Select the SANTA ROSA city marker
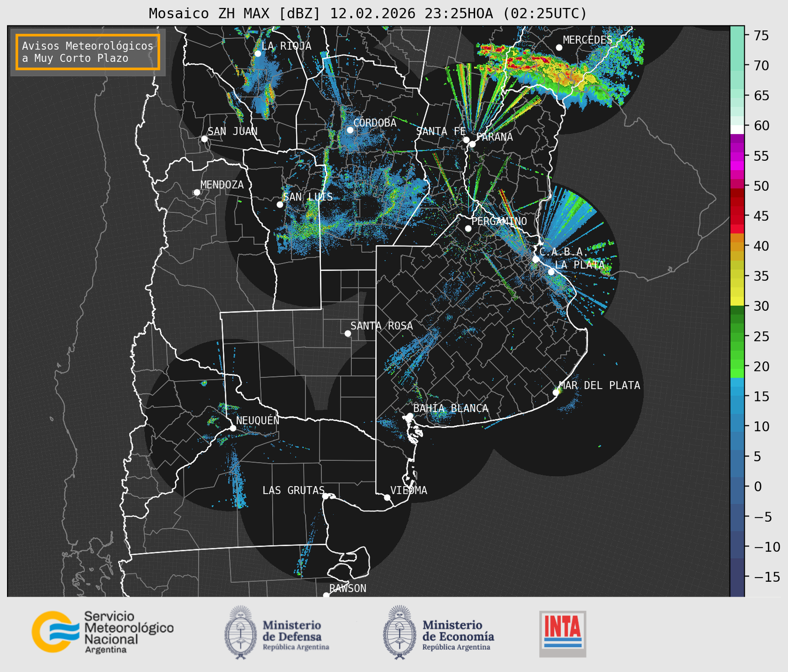788x672 pixels. 348,334
